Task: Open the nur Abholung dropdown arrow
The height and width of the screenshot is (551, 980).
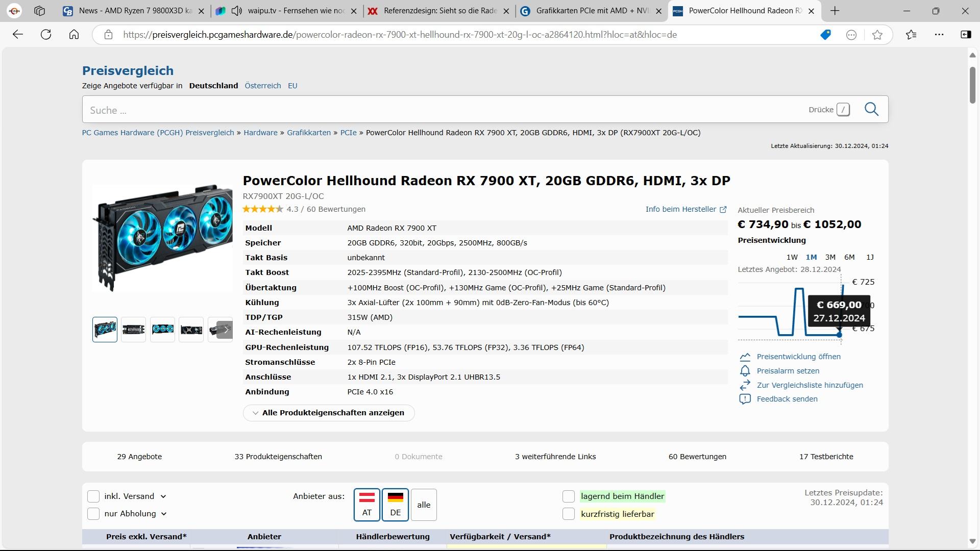Action: tap(164, 514)
